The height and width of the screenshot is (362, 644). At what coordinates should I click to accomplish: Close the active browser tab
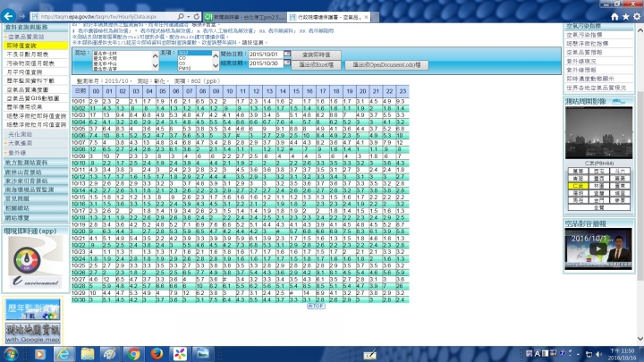[366, 17]
